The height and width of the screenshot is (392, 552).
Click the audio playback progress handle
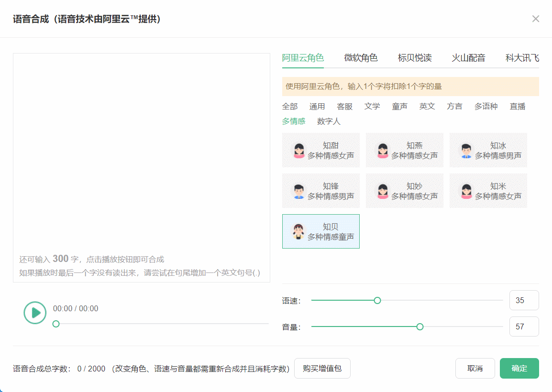tap(56, 324)
